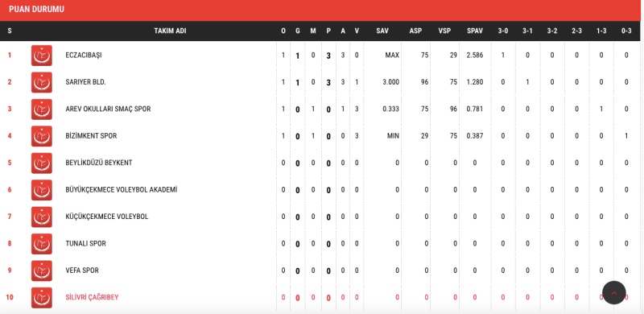Click the Silivri Çağrıbey team logo
644x314 pixels.
click(42, 298)
